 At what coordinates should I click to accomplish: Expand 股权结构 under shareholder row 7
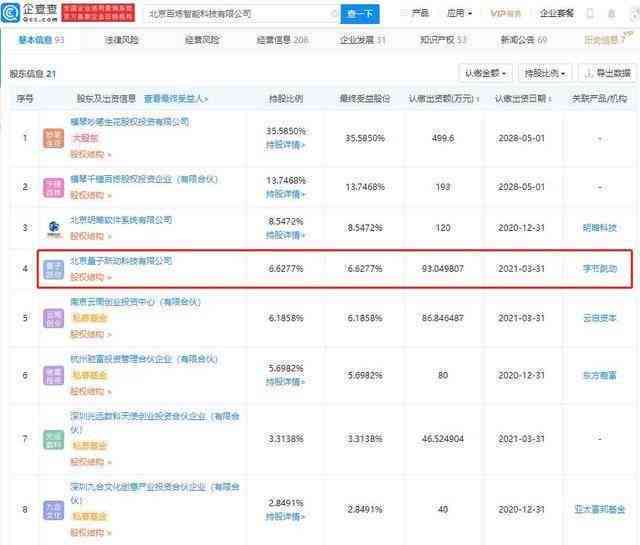pyautogui.click(x=91, y=462)
